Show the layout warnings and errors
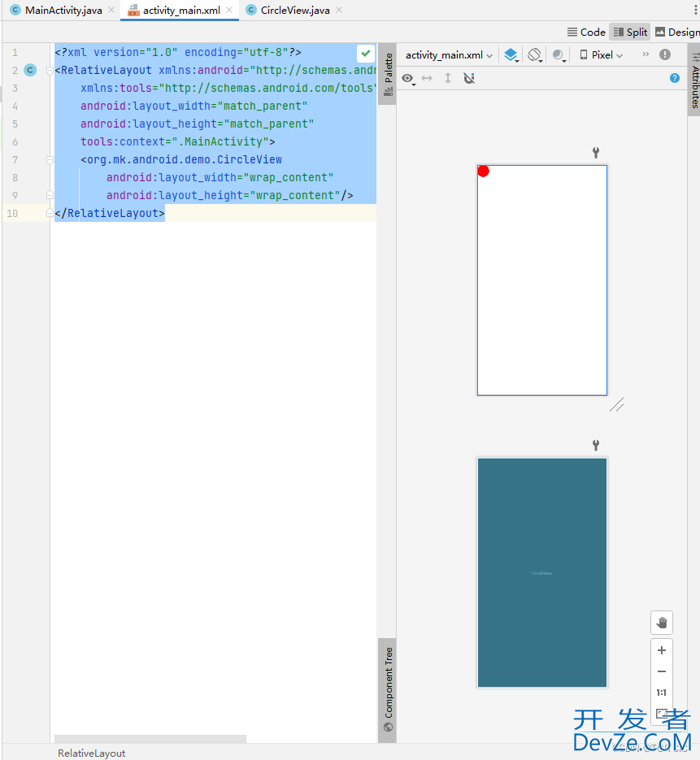 tap(664, 54)
